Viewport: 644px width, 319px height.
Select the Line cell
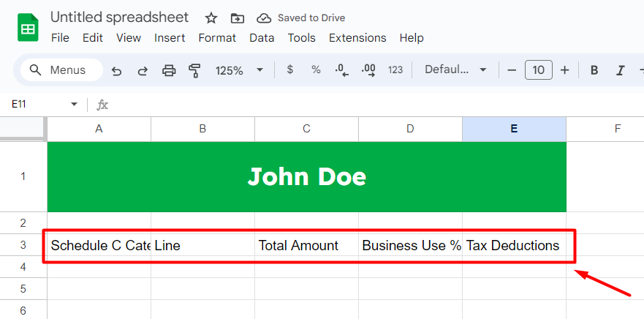tap(203, 245)
